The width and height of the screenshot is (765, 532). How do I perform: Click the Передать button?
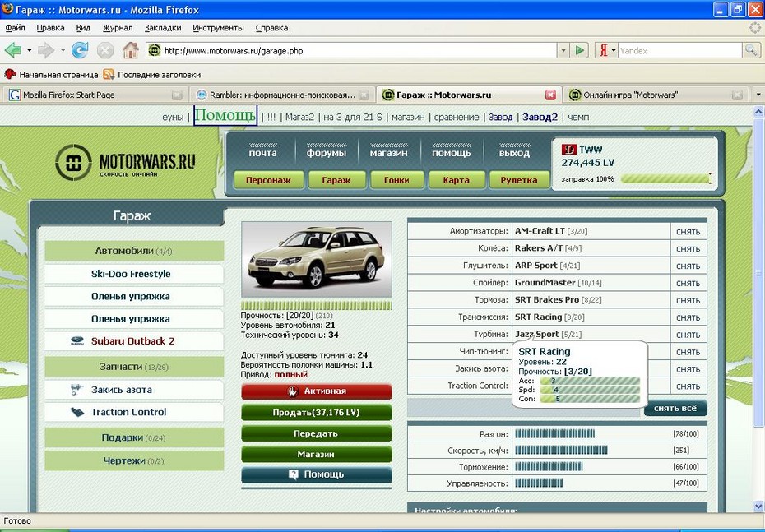click(317, 433)
